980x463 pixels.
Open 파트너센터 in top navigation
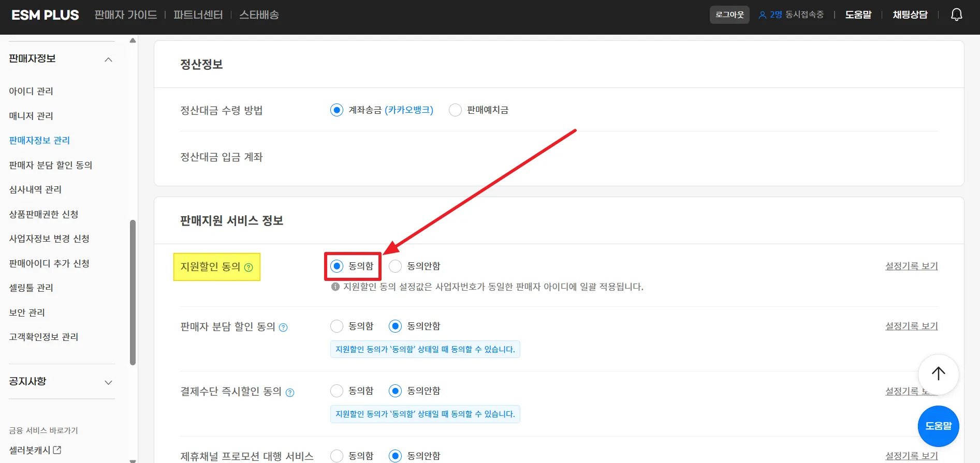(198, 15)
